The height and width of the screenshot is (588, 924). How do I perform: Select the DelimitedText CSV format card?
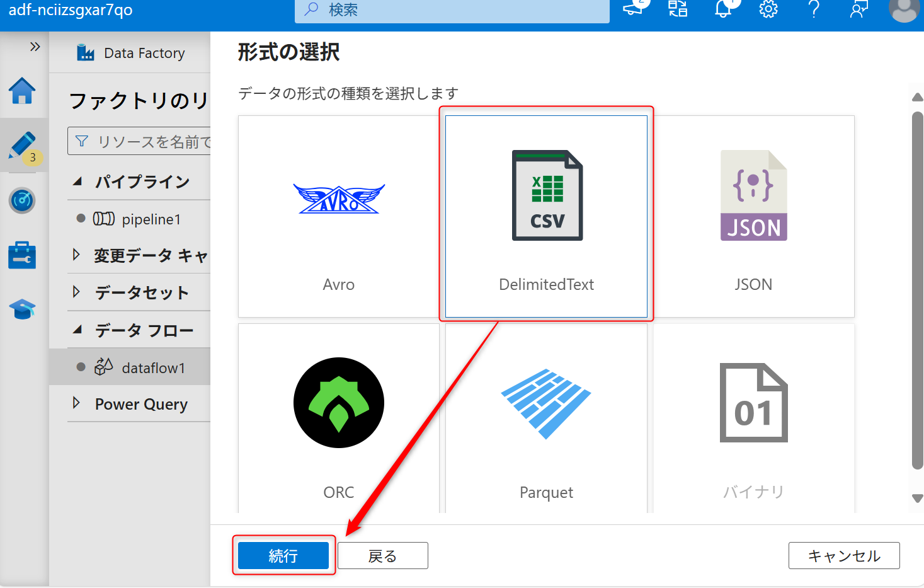point(545,216)
